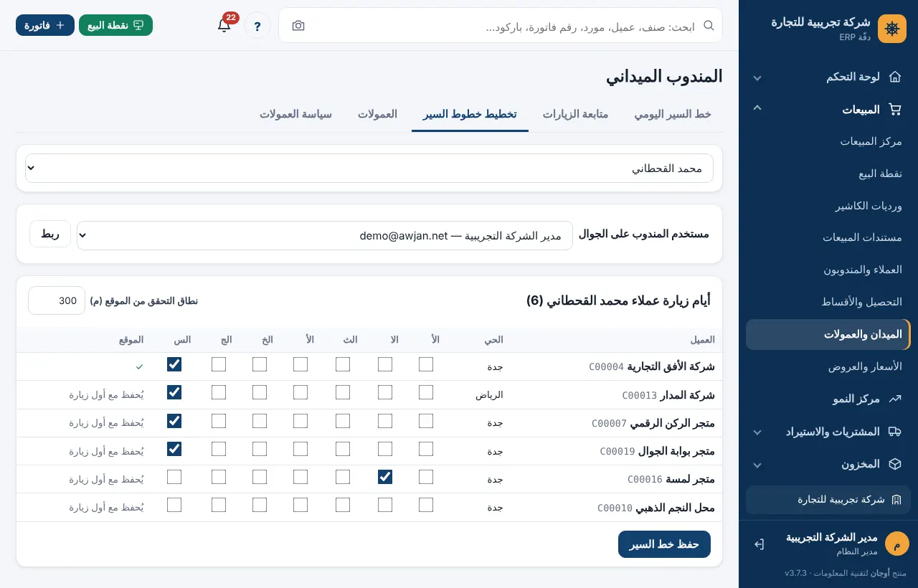Click the green check mark in شركة الأفق التجارية row

139,366
